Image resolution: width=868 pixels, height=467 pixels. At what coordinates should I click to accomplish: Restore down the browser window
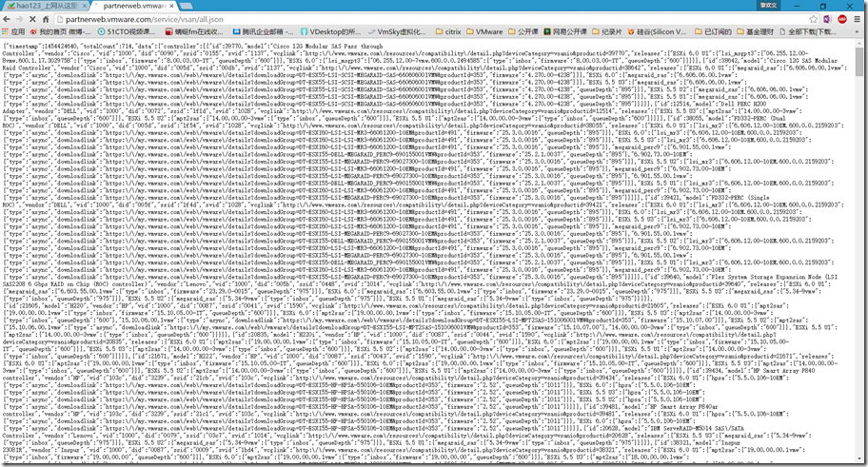(822, 6)
